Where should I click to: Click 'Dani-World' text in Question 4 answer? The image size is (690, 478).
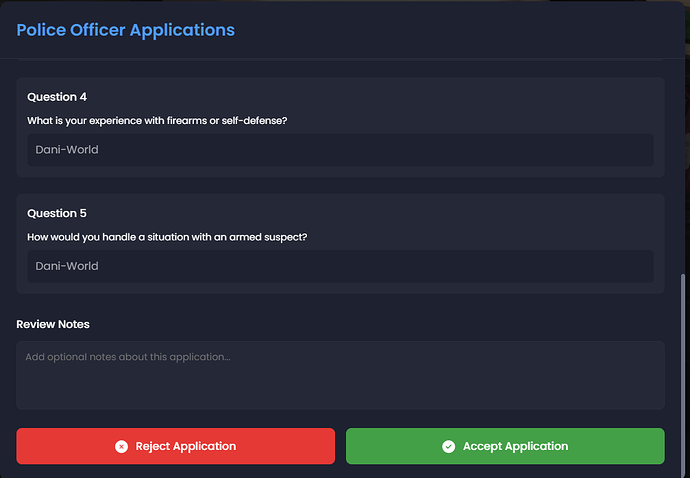coord(67,150)
